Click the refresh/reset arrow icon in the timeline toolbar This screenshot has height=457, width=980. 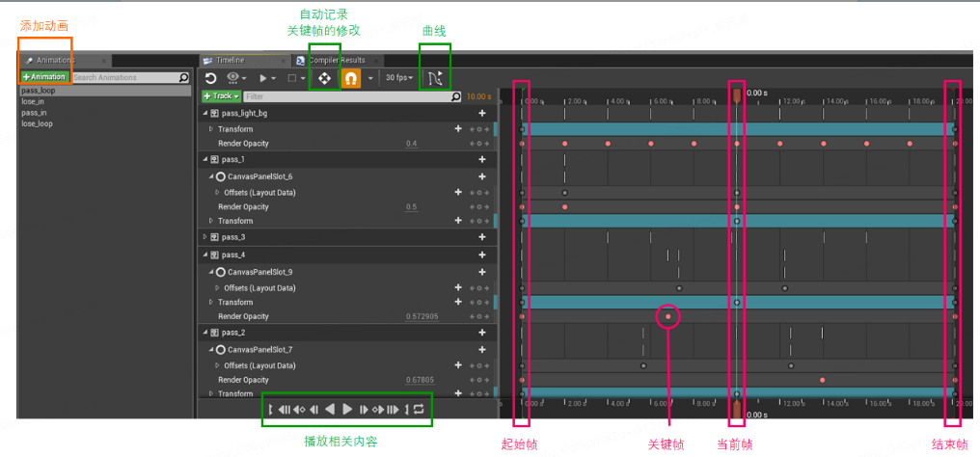[x=210, y=78]
